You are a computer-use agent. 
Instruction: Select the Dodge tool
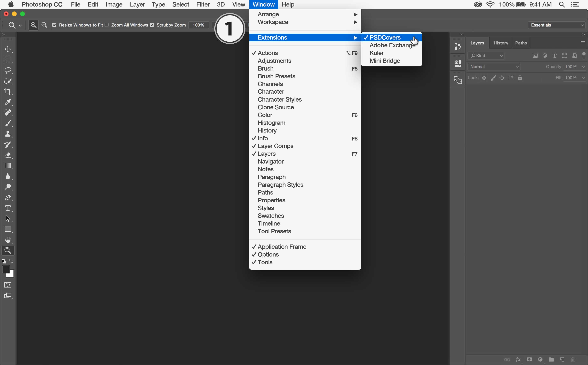8,187
